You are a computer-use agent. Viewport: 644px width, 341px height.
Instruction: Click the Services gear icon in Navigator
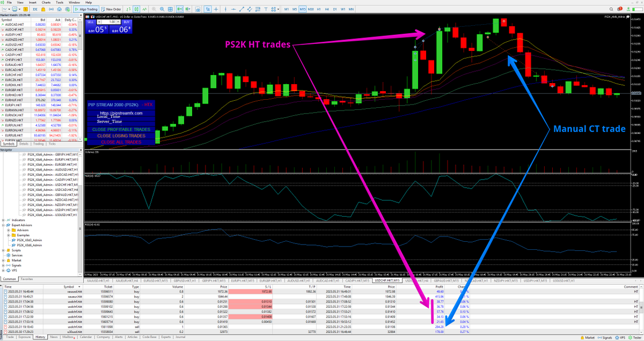[8, 255]
